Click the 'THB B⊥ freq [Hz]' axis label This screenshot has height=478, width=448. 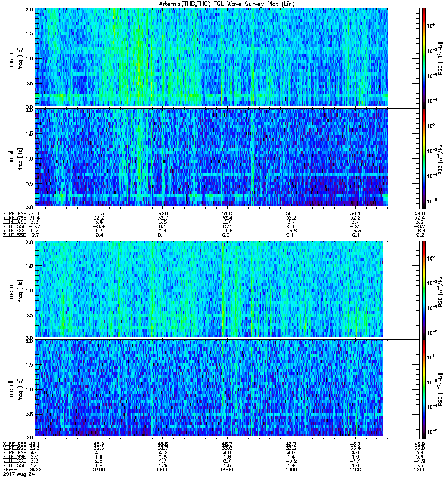(16, 58)
